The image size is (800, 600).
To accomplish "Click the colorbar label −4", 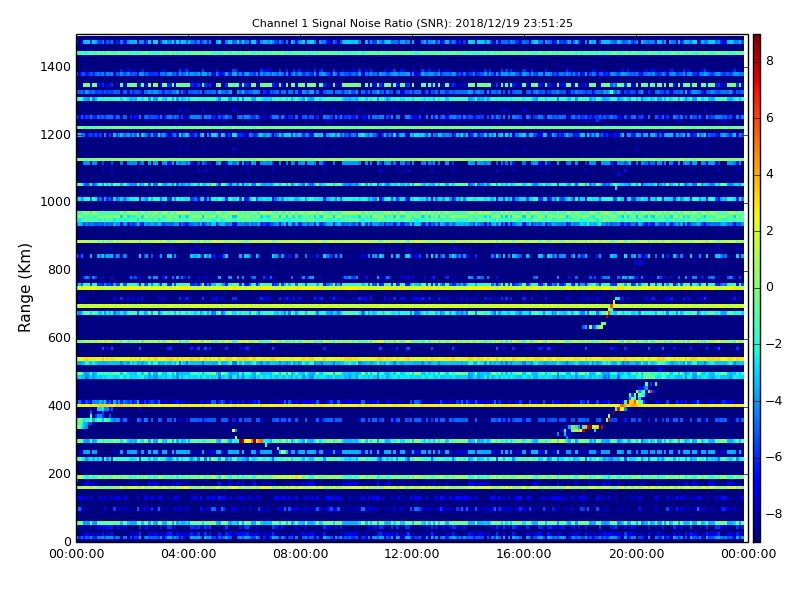I will coord(774,401).
